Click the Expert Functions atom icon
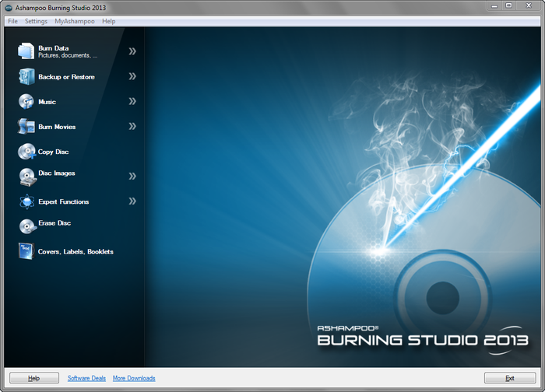This screenshot has height=392, width=545. [x=26, y=201]
